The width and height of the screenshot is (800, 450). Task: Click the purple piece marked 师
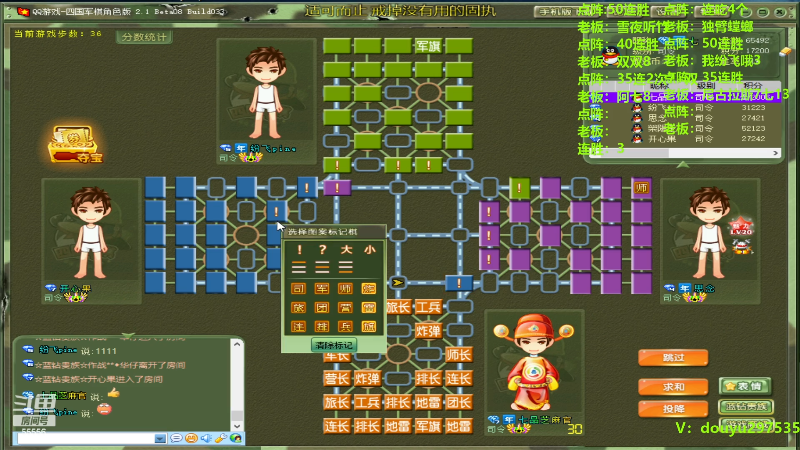tap(641, 188)
